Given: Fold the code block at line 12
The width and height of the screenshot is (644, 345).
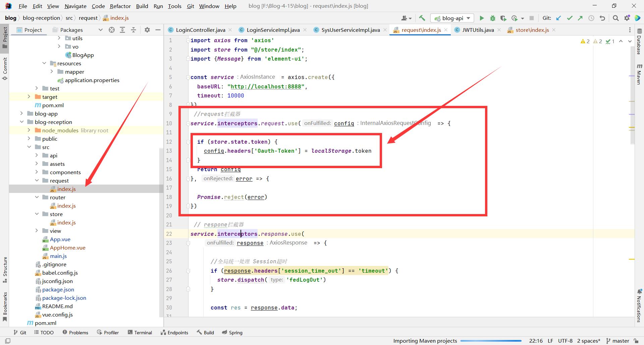Looking at the screenshot, I should pyautogui.click(x=188, y=142).
